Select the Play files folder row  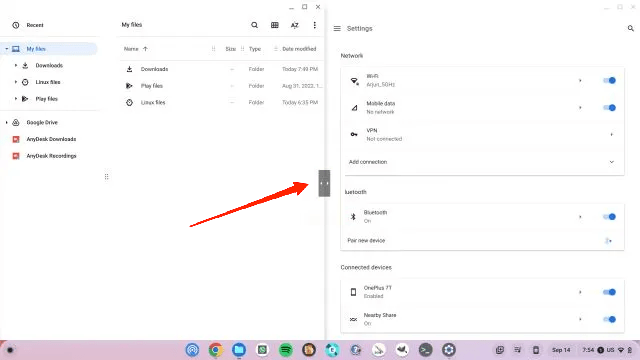(x=222, y=86)
